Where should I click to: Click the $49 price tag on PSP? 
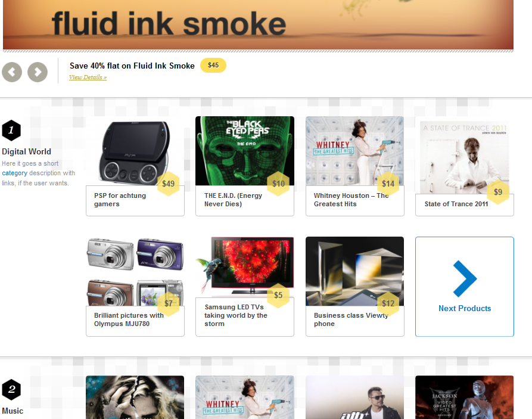168,184
